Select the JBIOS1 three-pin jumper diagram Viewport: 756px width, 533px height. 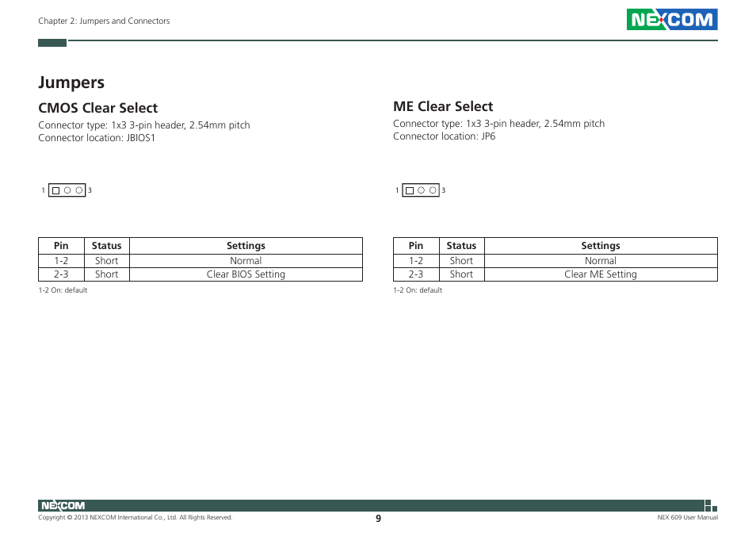[x=67, y=190]
